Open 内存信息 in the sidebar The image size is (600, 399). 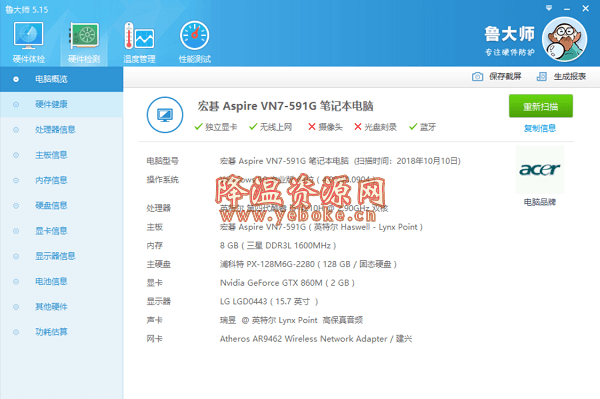pos(62,180)
